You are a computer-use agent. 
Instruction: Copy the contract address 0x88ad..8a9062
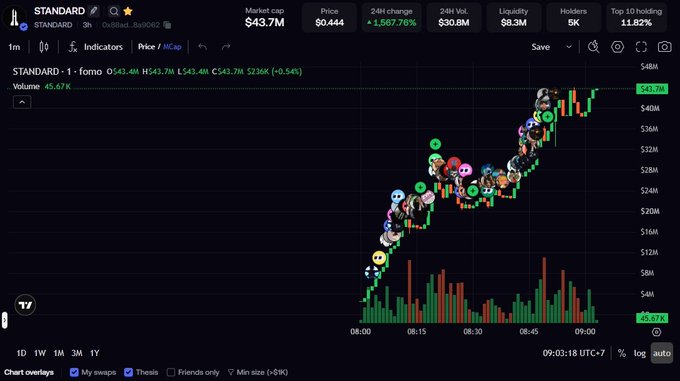click(x=167, y=25)
